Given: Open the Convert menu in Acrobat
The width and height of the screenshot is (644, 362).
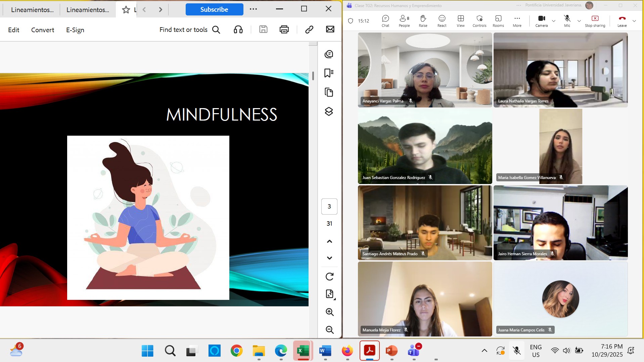Looking at the screenshot, I should (43, 30).
